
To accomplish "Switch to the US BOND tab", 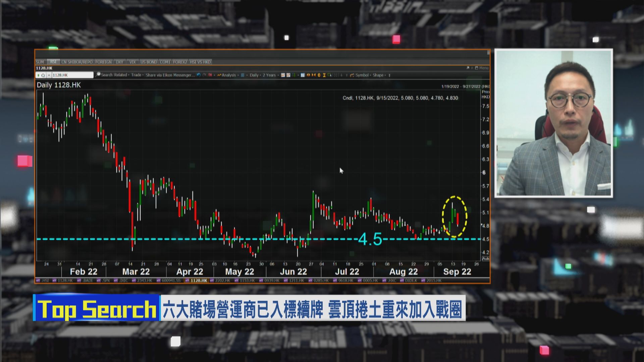I will [149, 62].
